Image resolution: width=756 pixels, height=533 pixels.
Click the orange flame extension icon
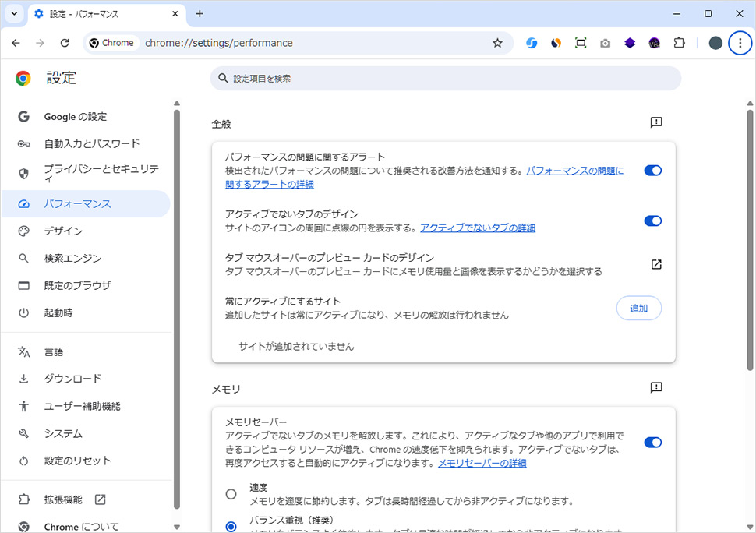coord(555,43)
